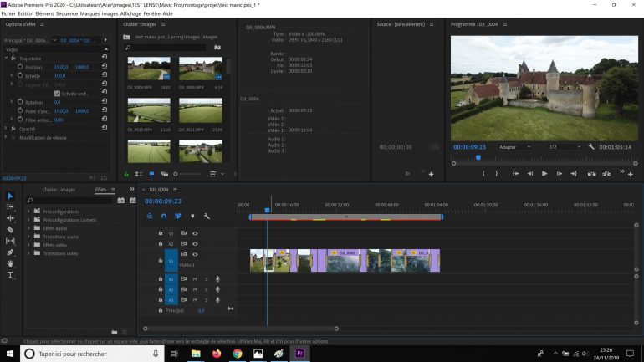644x362 pixels.
Task: Play the program monitor video
Action: pos(544,174)
